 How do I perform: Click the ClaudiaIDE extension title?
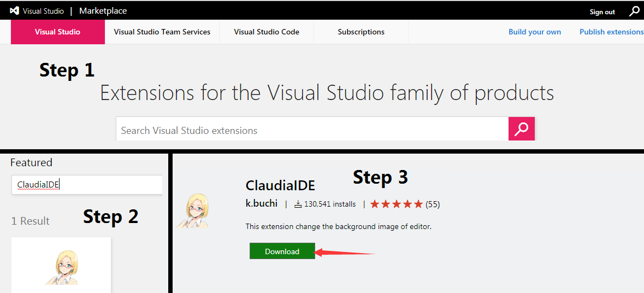click(x=280, y=185)
